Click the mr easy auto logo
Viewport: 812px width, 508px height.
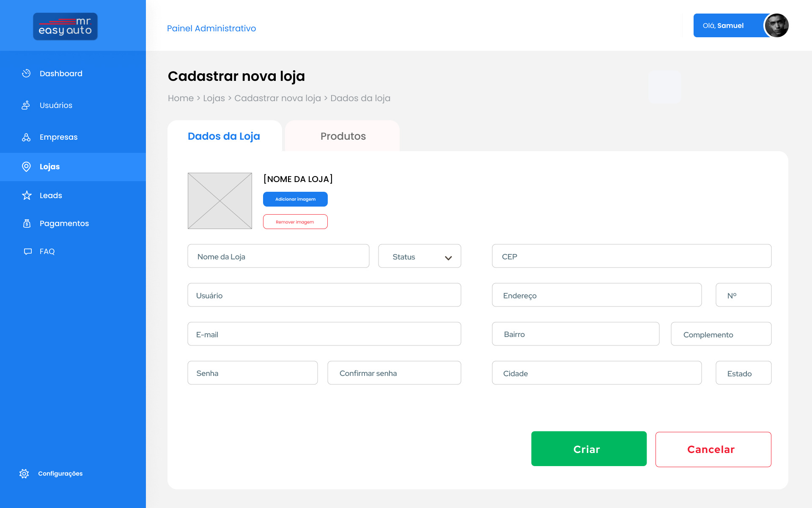pos(66,26)
